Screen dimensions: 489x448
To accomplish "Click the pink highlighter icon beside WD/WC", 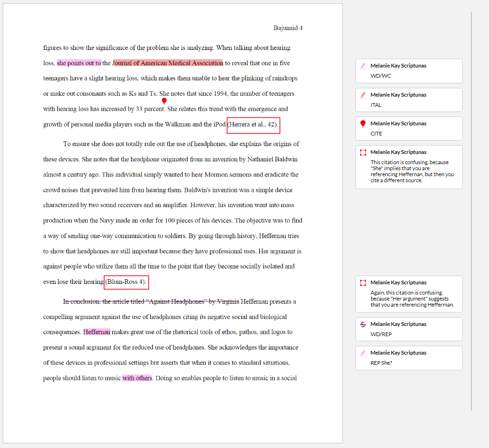I will (x=363, y=66).
